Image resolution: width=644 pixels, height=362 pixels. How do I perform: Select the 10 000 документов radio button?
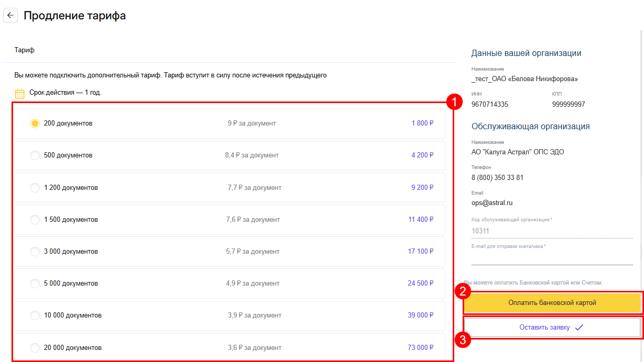35,315
